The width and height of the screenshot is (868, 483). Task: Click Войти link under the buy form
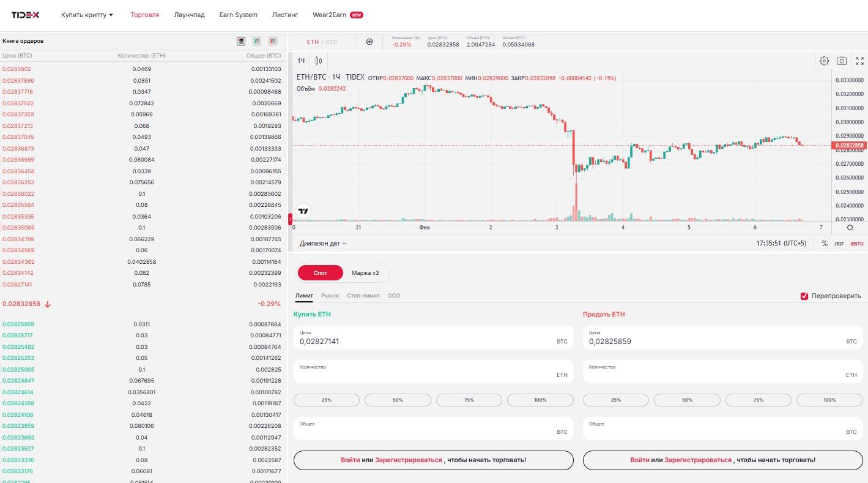pos(351,460)
